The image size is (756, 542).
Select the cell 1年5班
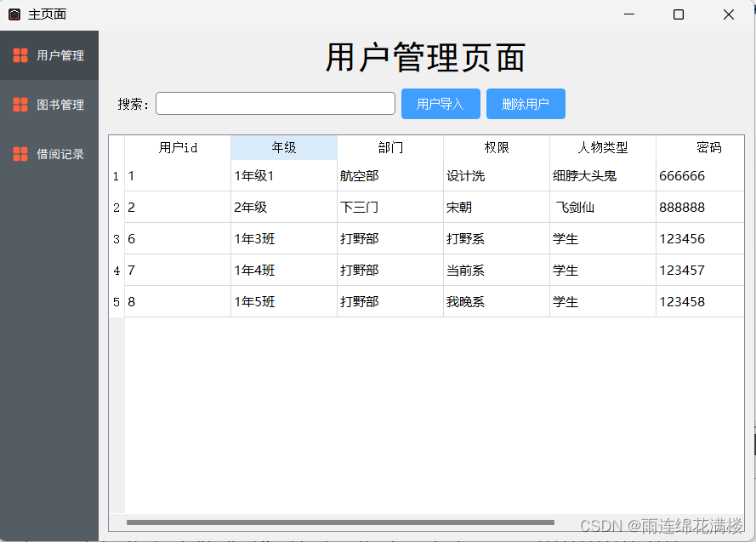(284, 302)
